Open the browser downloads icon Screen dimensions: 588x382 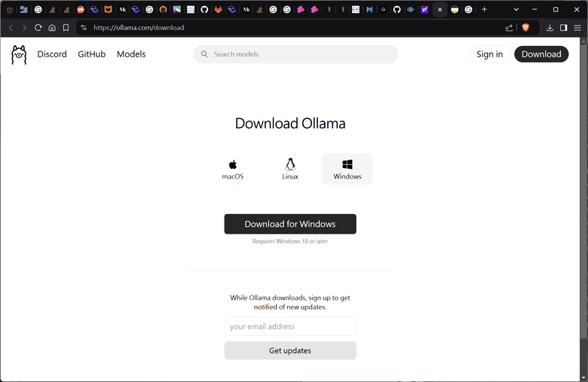click(550, 28)
